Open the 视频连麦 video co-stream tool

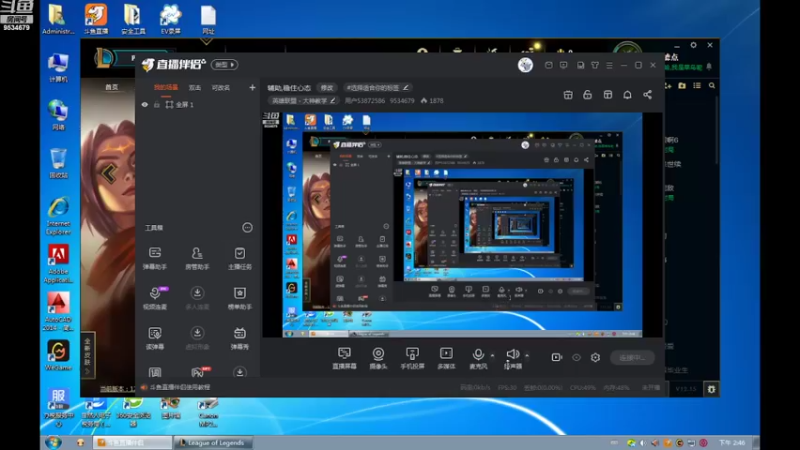[x=155, y=298]
